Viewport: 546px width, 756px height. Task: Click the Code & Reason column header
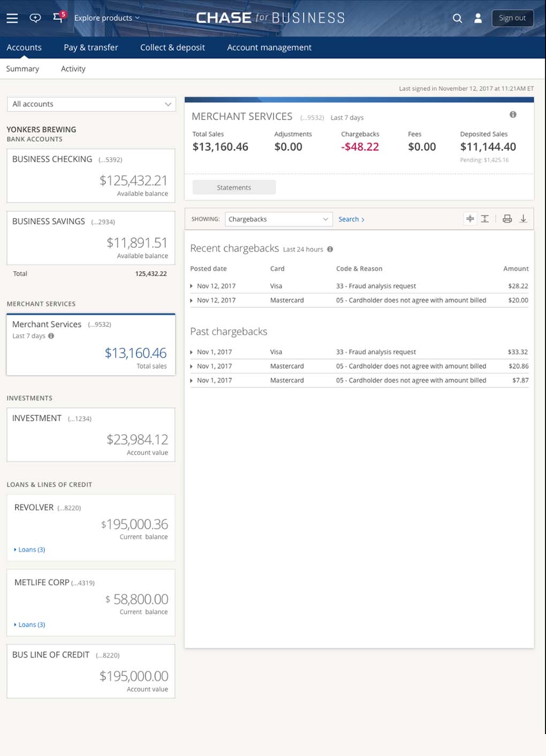(359, 269)
